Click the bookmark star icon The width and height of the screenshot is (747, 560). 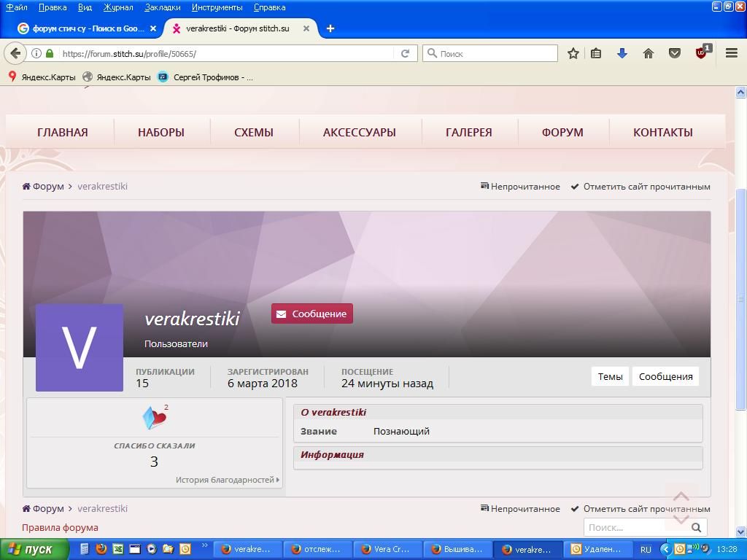[x=573, y=53]
